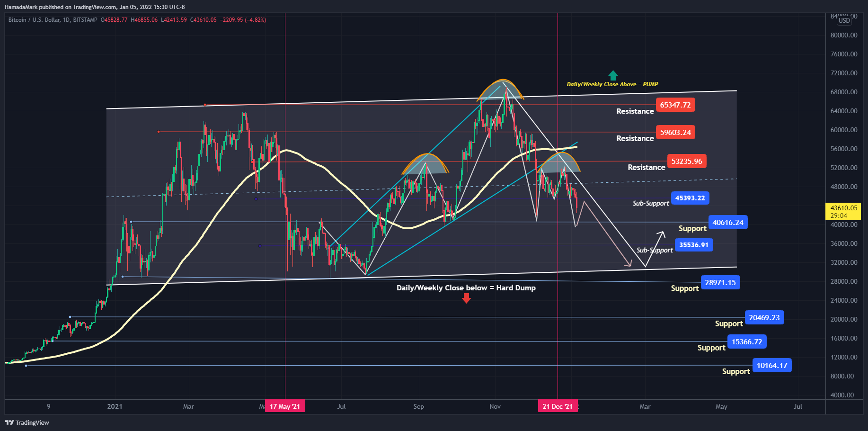Viewport: 868px width, 431px height.
Task: Click the Support label next to 10164.17
Action: point(736,371)
